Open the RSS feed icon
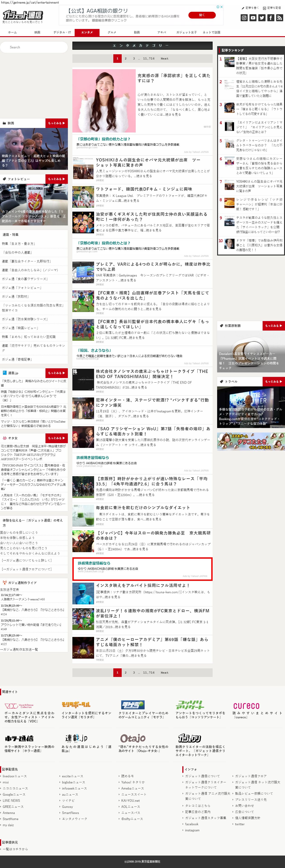 tap(279, 18)
